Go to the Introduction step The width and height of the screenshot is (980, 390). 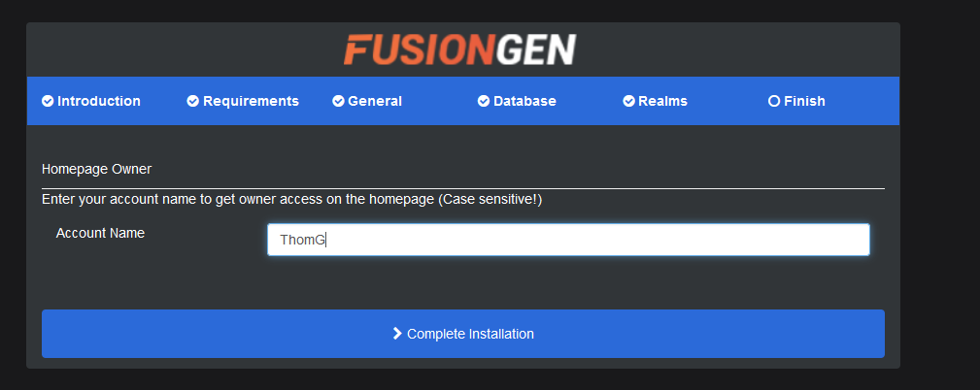pyautogui.click(x=99, y=101)
